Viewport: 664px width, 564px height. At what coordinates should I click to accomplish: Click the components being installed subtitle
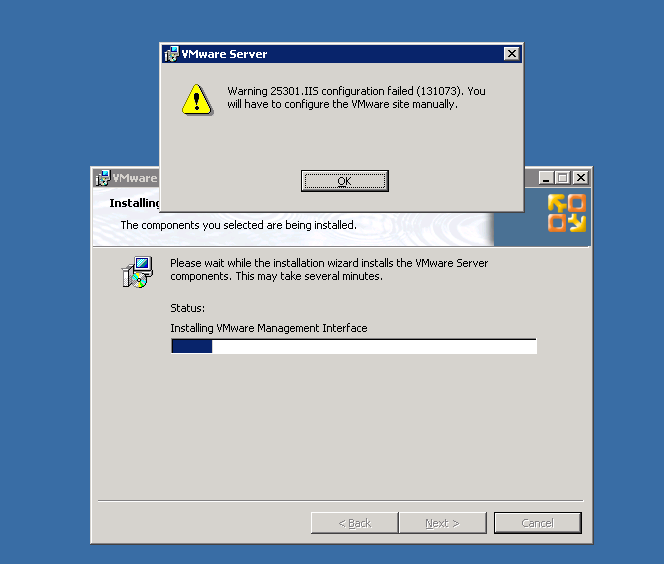(238, 225)
